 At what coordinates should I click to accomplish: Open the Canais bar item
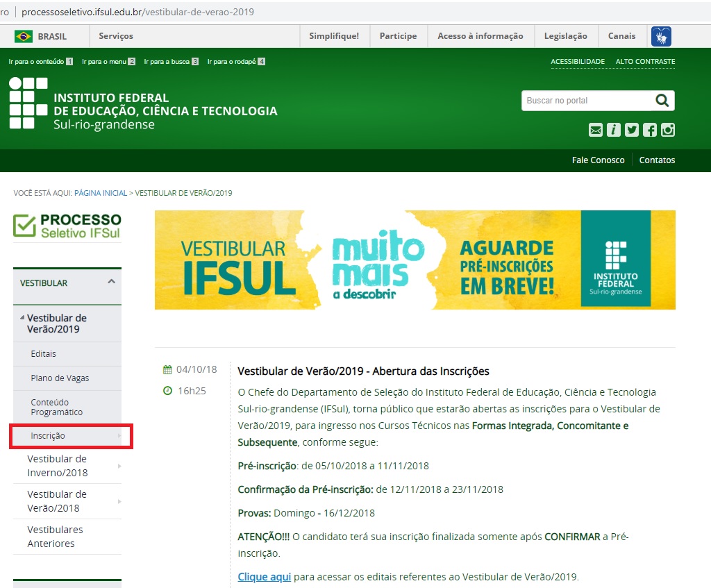621,36
